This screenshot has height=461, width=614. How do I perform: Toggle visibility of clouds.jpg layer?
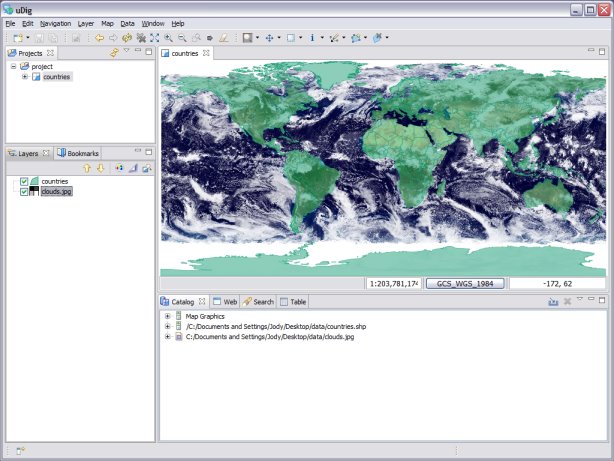pyautogui.click(x=24, y=191)
